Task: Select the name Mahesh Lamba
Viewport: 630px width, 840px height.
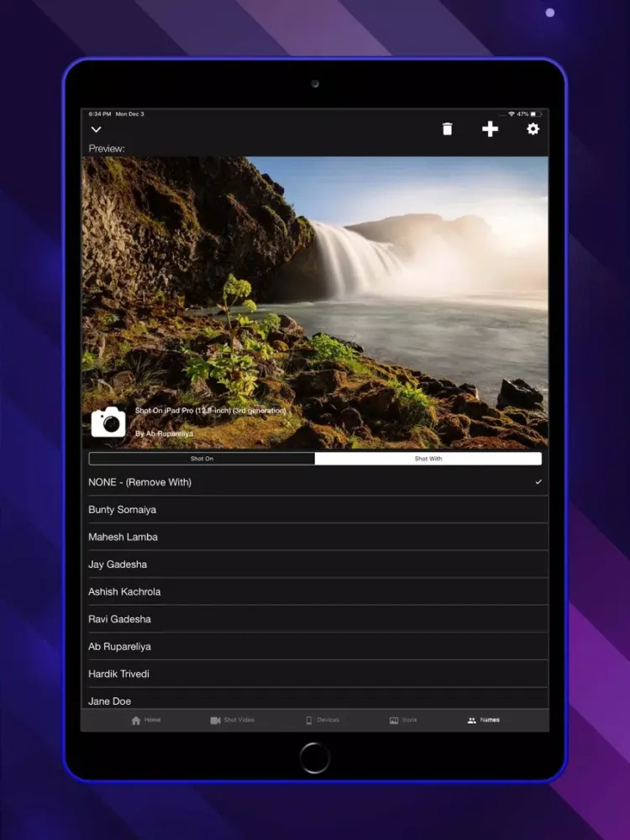Action: [x=315, y=537]
